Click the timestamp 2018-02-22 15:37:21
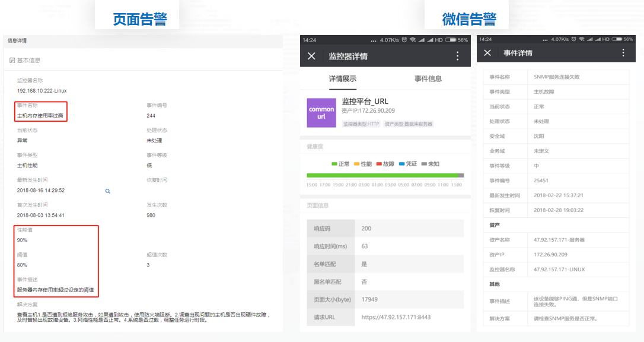Screen dimensions: 644x342 (x=559, y=195)
